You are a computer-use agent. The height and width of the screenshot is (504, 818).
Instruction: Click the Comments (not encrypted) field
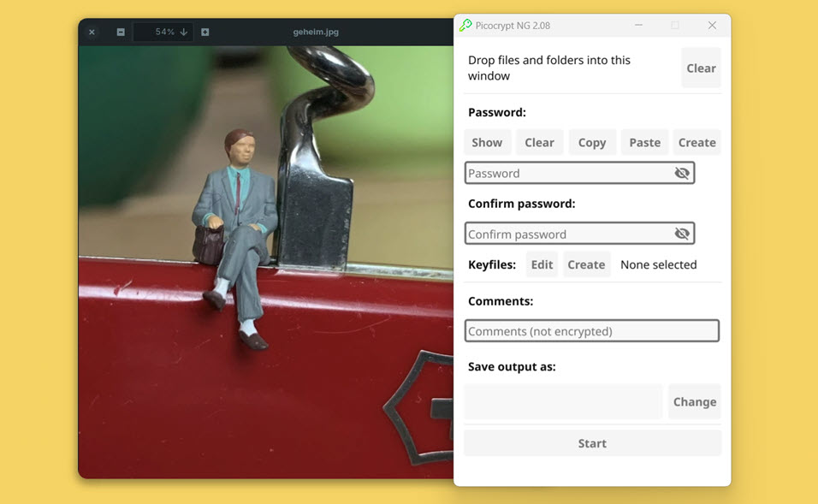pos(591,331)
